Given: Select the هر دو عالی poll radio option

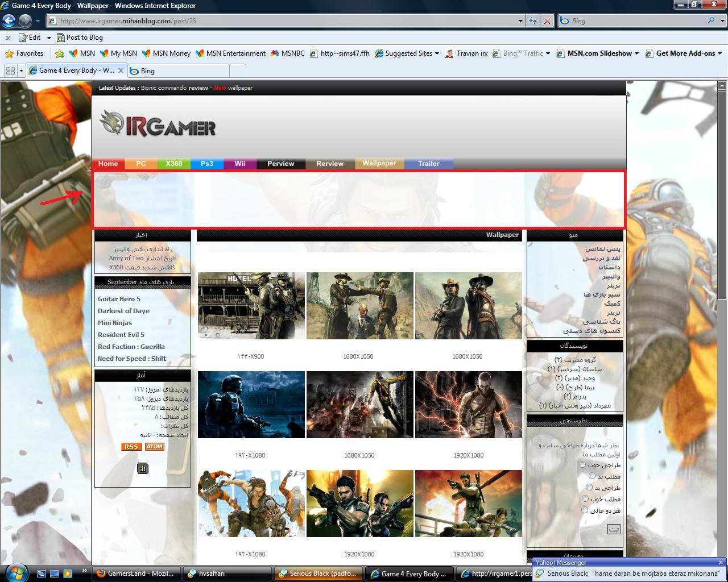Looking at the screenshot, I should [585, 510].
